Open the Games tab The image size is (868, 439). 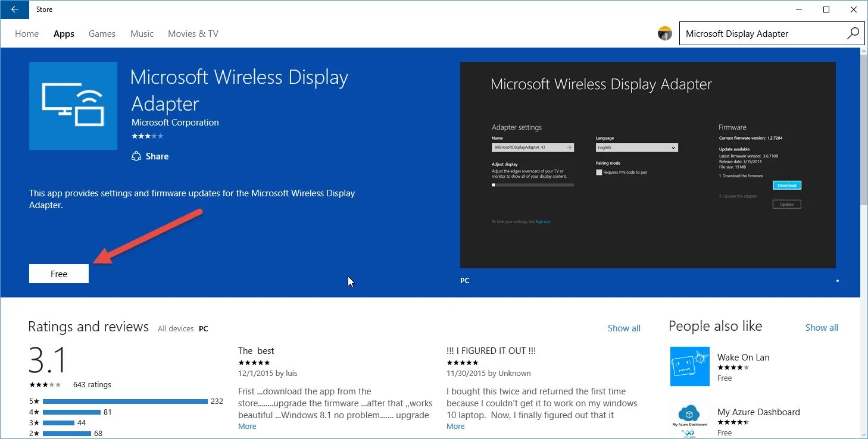coord(102,34)
